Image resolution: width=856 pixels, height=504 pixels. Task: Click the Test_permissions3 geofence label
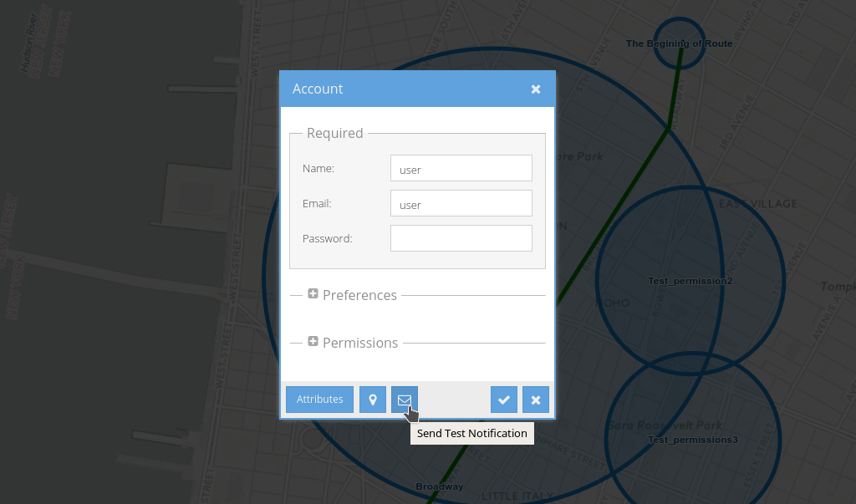[x=692, y=440]
